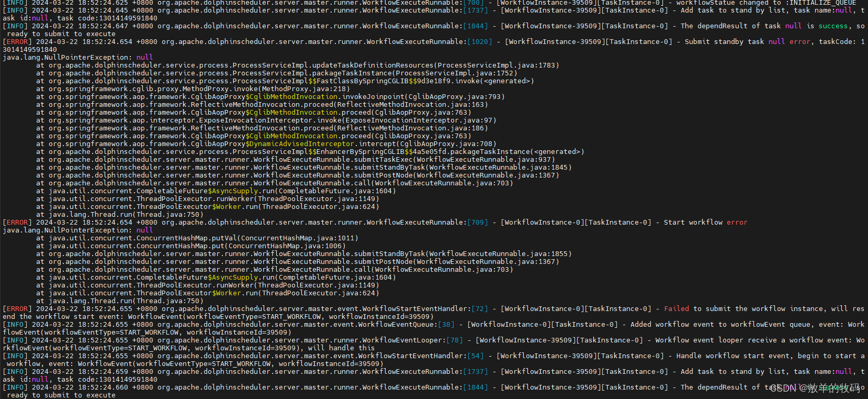Click the wrapped line starting '3014149591840'
Image resolution: width=868 pixels, height=399 pixels.
(30, 49)
